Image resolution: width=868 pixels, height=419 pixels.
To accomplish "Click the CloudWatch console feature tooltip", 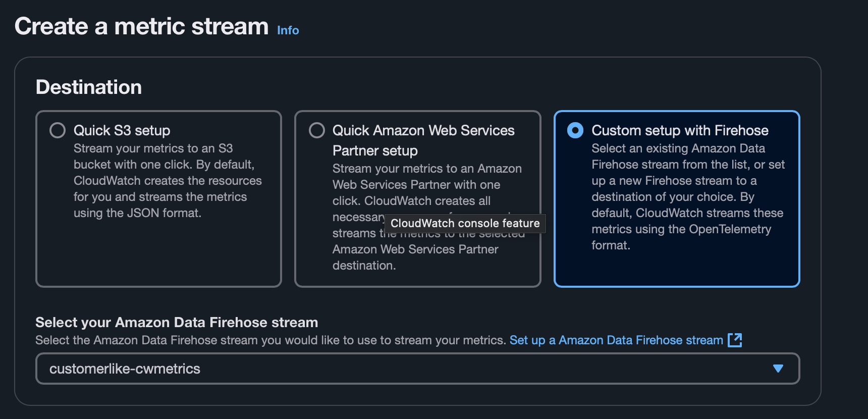I will 465,223.
